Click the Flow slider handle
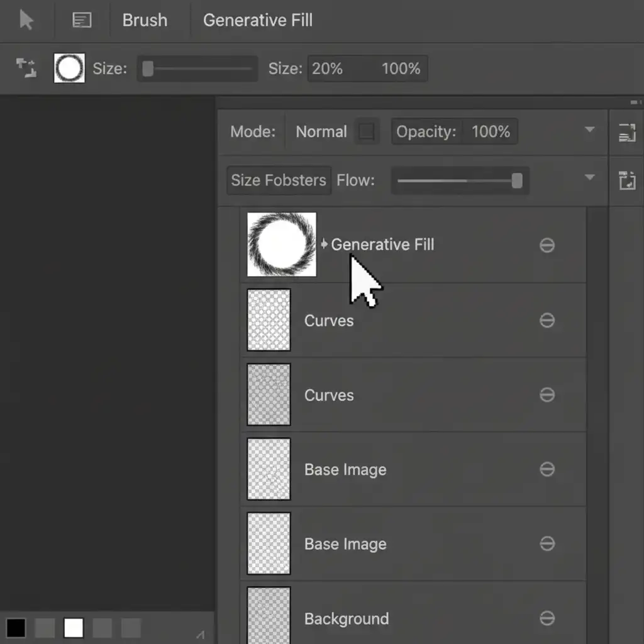This screenshot has height=644, width=644. 517,181
